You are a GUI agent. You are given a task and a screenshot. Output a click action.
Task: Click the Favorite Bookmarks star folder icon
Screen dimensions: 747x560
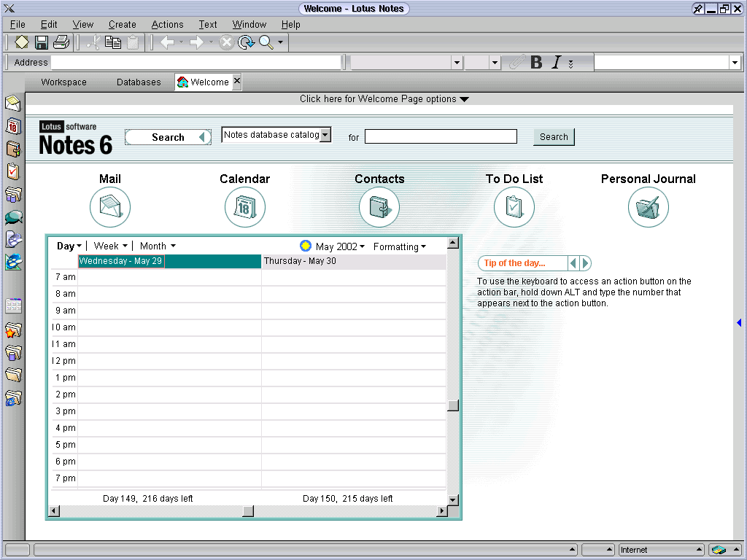click(x=13, y=330)
